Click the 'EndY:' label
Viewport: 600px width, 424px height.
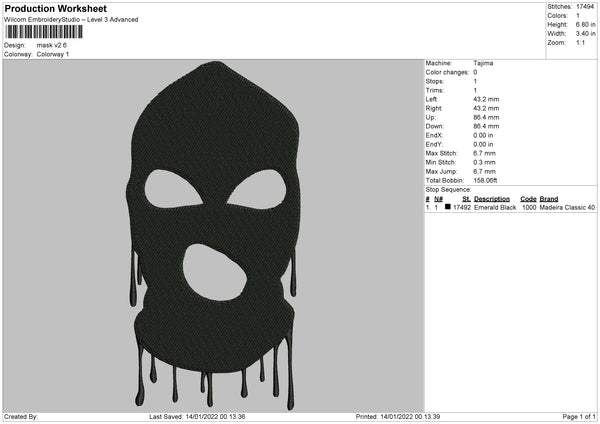click(434, 145)
